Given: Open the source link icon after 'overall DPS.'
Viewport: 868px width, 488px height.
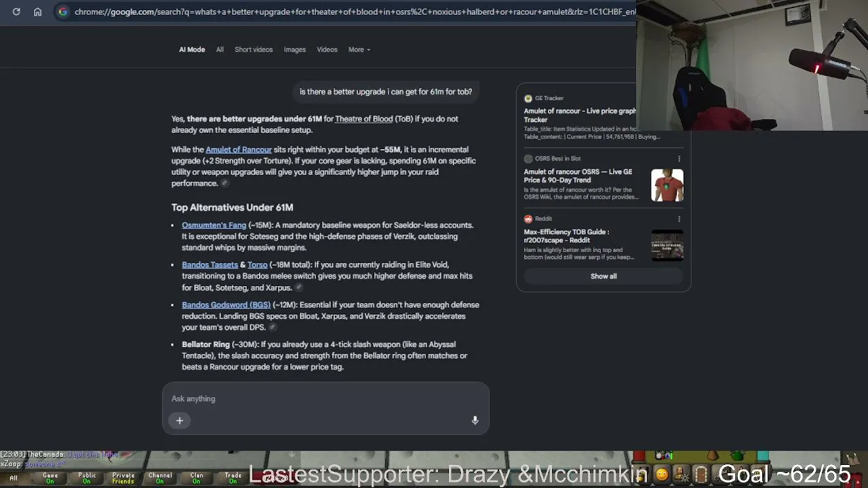Looking at the screenshot, I should tap(272, 327).
